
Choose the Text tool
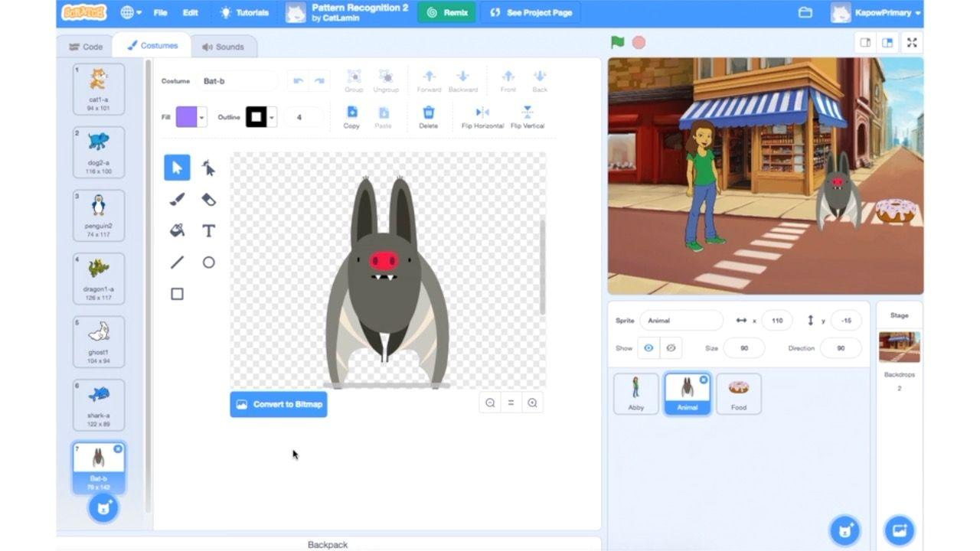tap(208, 230)
